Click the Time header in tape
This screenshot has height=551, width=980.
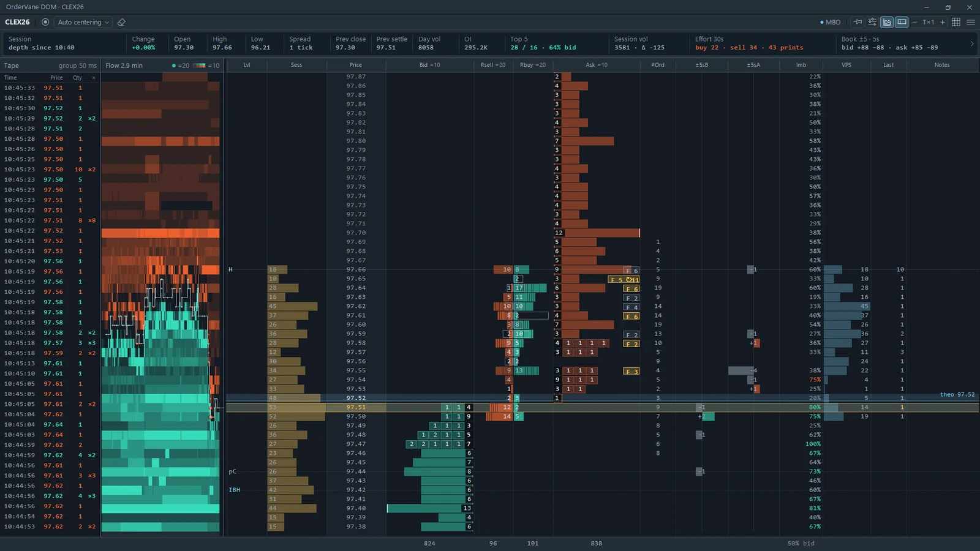[x=10, y=78]
